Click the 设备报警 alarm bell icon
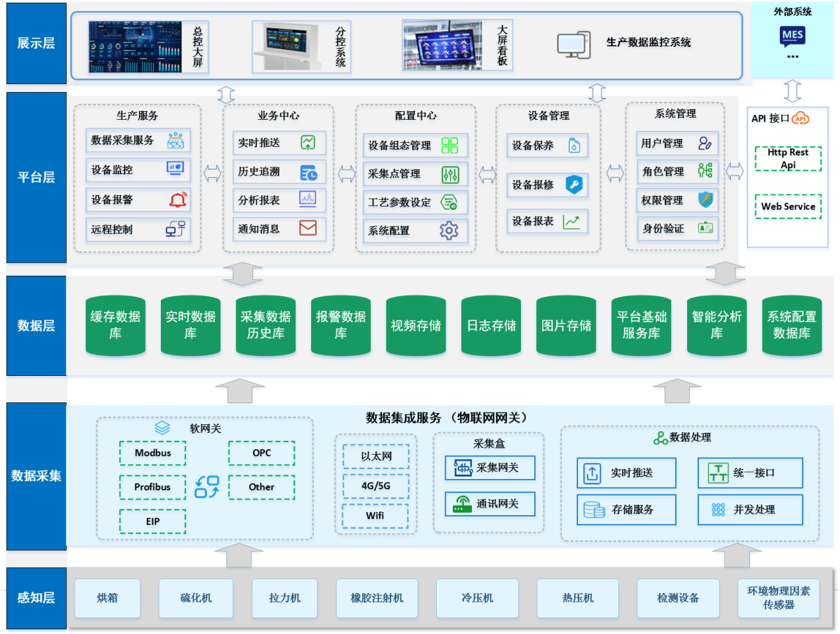This screenshot has height=634, width=840. coord(178,200)
